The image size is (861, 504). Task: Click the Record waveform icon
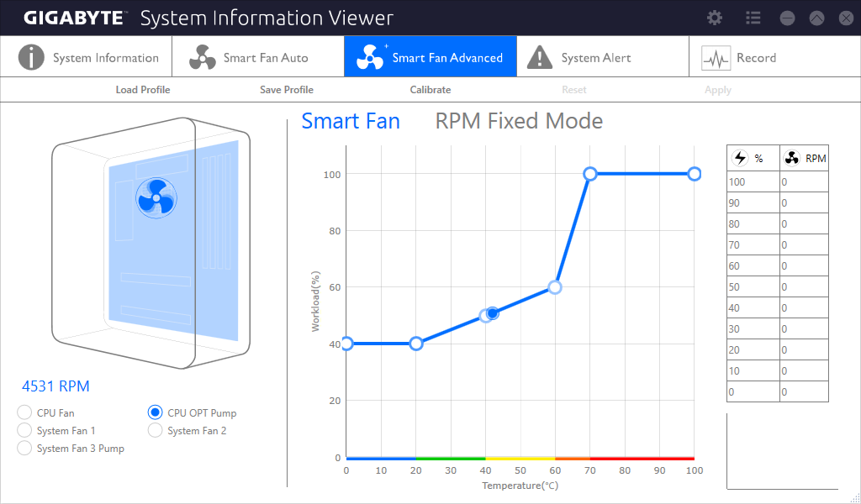click(x=716, y=58)
